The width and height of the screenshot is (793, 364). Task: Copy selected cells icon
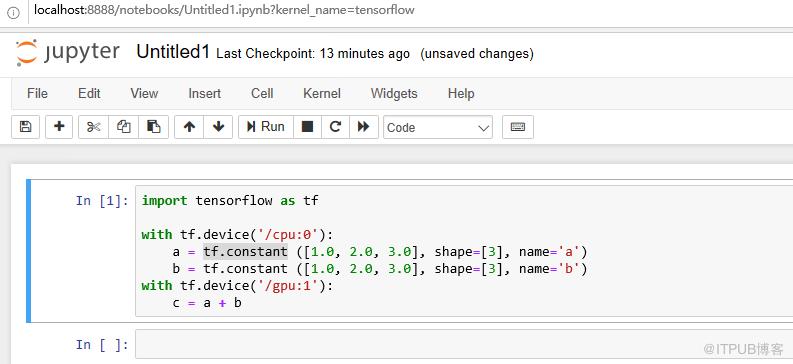123,127
